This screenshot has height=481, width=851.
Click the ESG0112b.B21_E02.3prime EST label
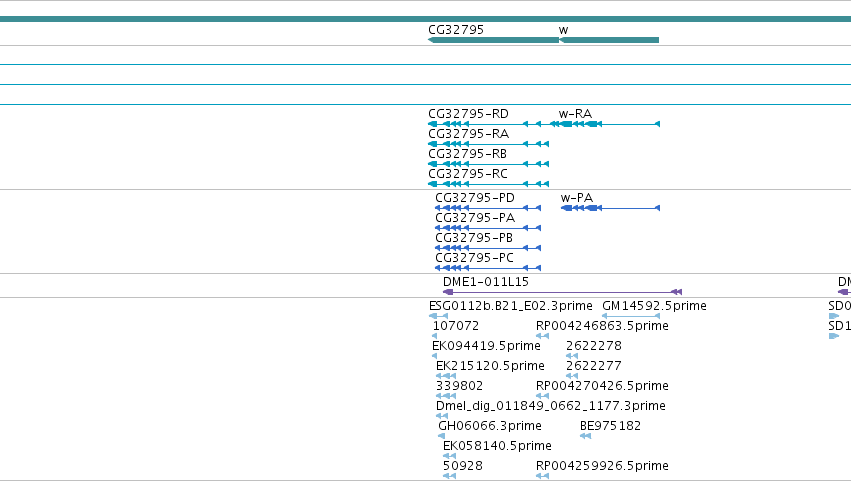point(511,306)
